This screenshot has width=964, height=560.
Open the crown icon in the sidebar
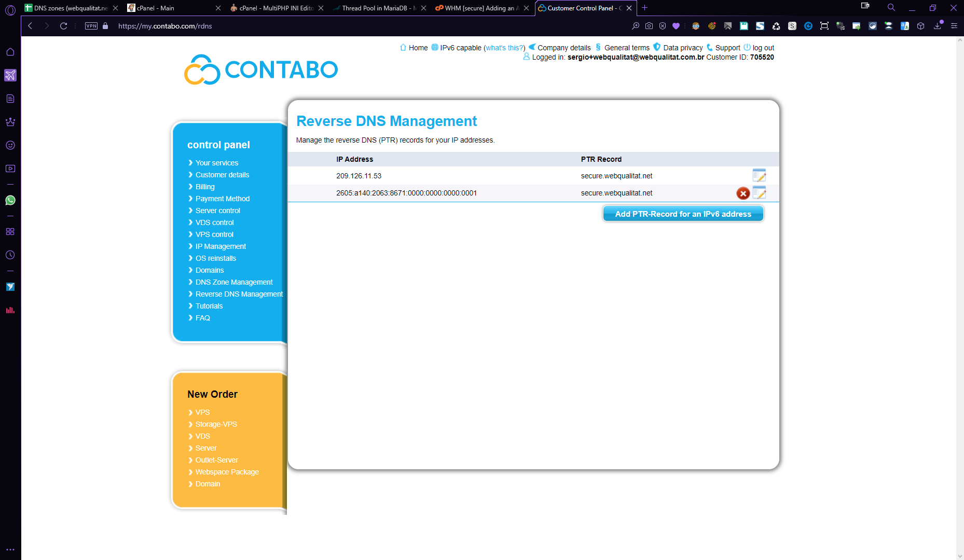(10, 122)
